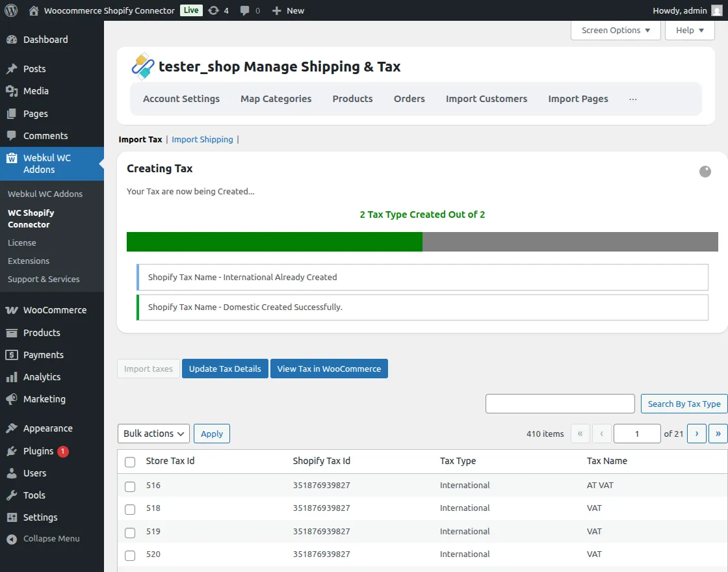Screen dimensions: 728x572
Task: Expand the Help dropdown tab
Action: (689, 31)
